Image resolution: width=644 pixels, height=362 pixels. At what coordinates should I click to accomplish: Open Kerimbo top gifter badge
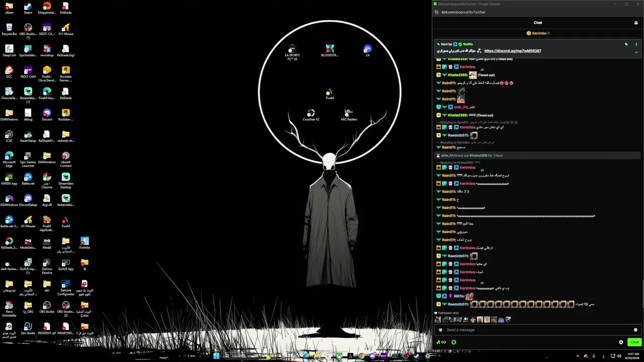coord(538,33)
